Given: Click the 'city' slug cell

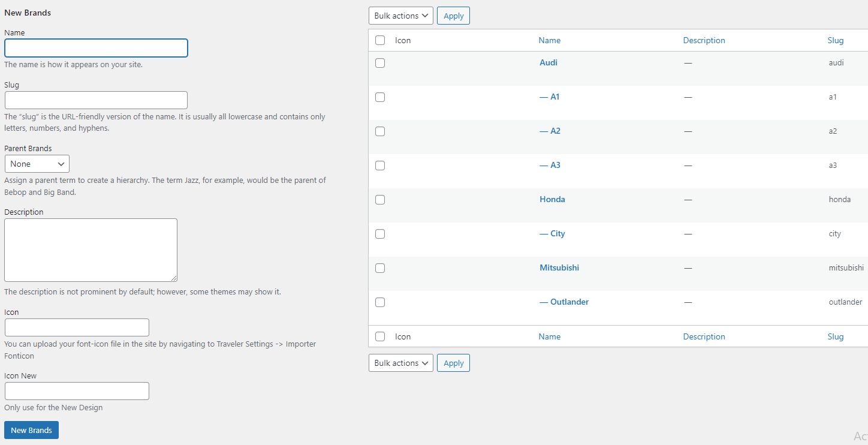Looking at the screenshot, I should pyautogui.click(x=835, y=234).
